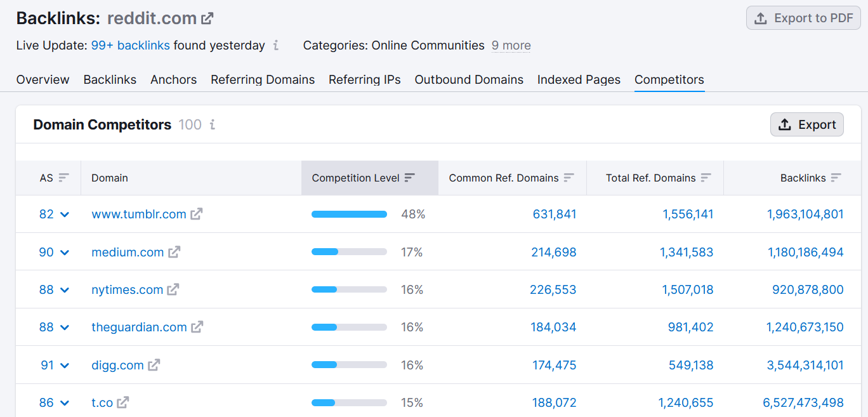Click Export to PDF button
This screenshot has width=868, height=417.
point(803,18)
